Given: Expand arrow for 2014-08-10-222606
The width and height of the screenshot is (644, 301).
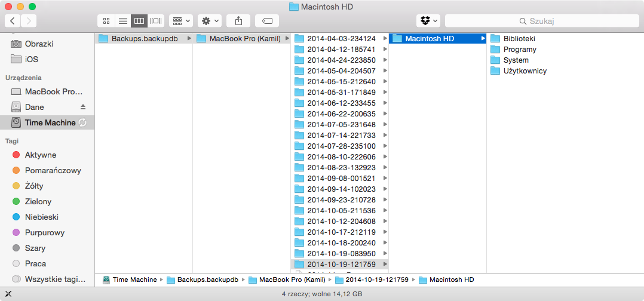Looking at the screenshot, I should pos(385,157).
